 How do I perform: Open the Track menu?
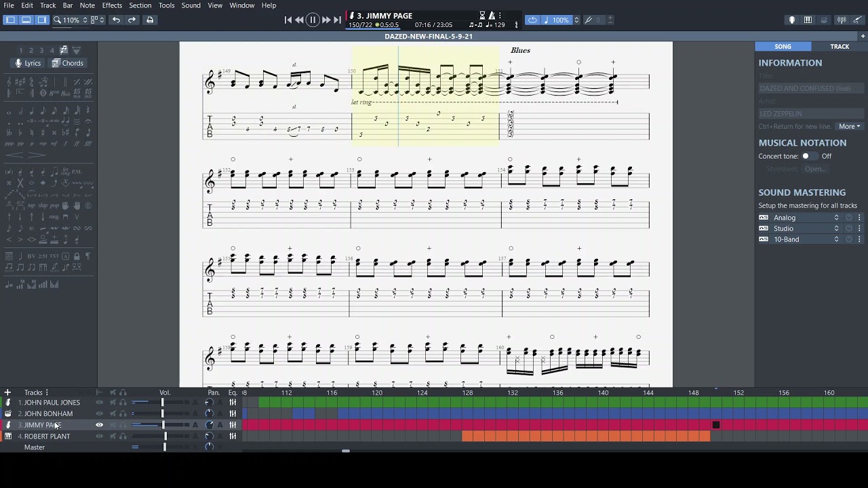click(x=48, y=5)
